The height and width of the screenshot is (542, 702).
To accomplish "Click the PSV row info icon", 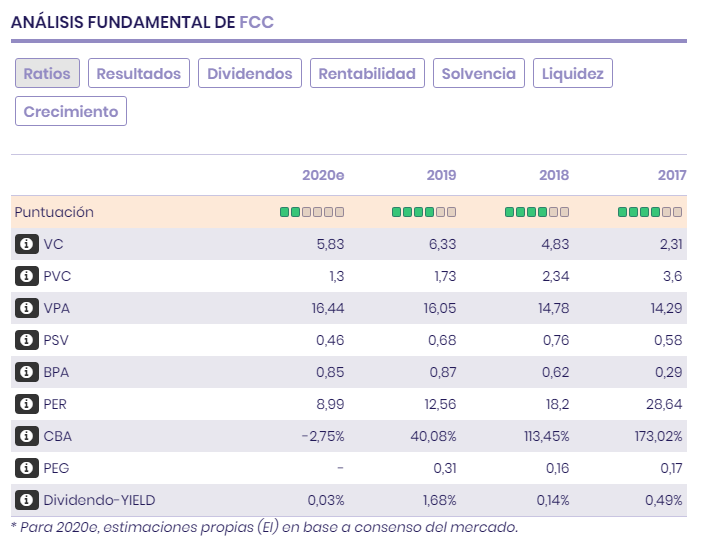I will click(27, 340).
